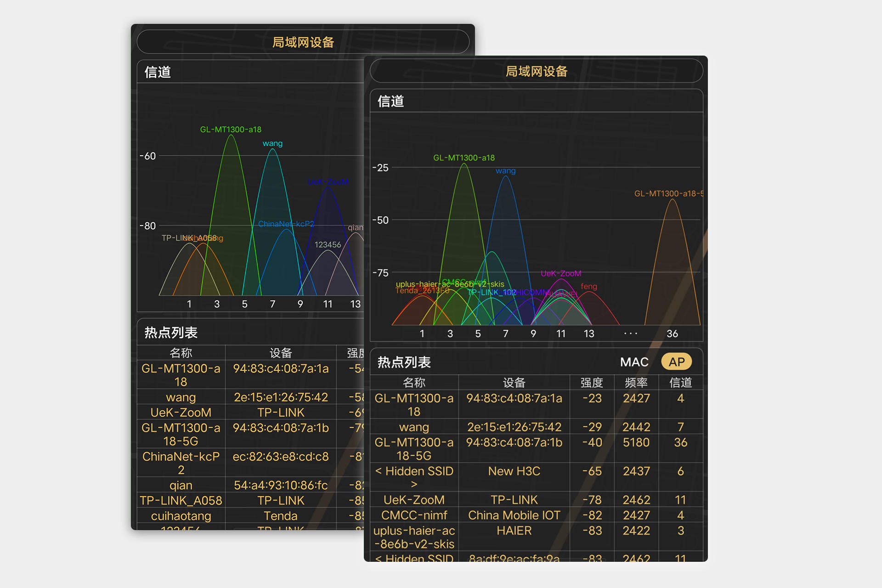Select channel 36 on the chart axis

tap(672, 334)
